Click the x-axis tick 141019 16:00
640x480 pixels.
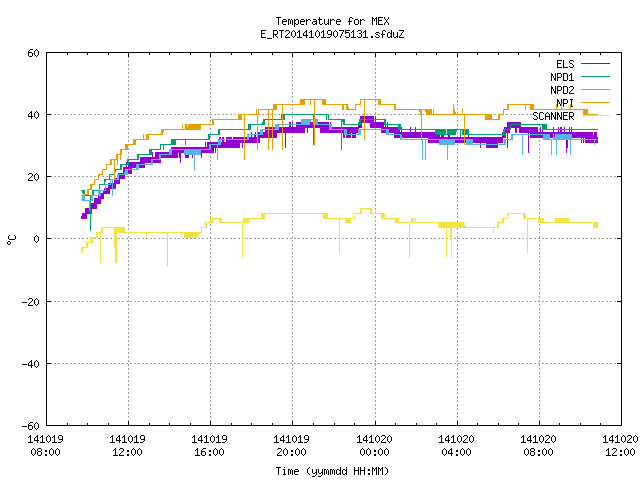[209, 446]
